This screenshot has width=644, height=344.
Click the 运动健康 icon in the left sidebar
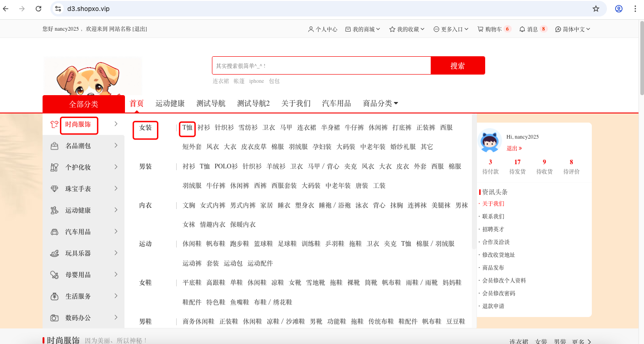point(54,210)
